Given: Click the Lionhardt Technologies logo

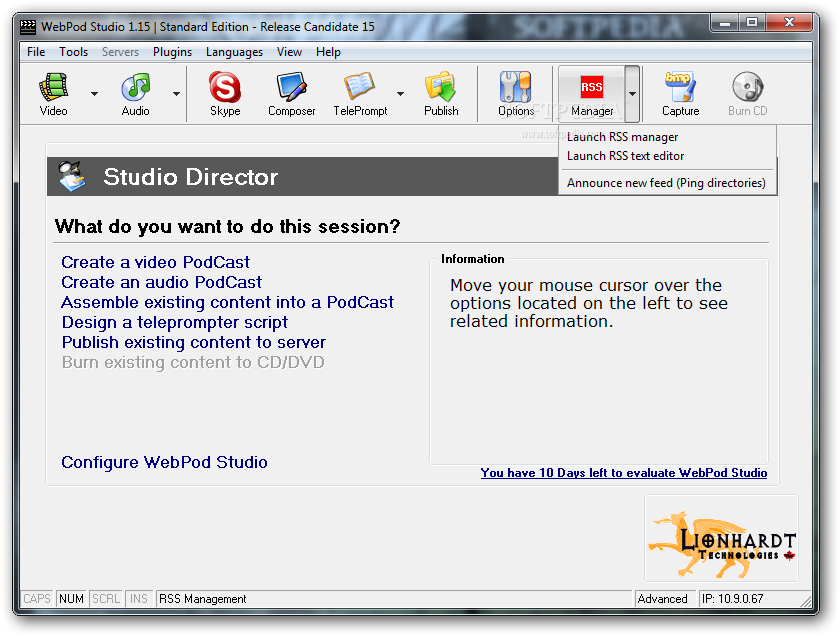Looking at the screenshot, I should (721, 538).
